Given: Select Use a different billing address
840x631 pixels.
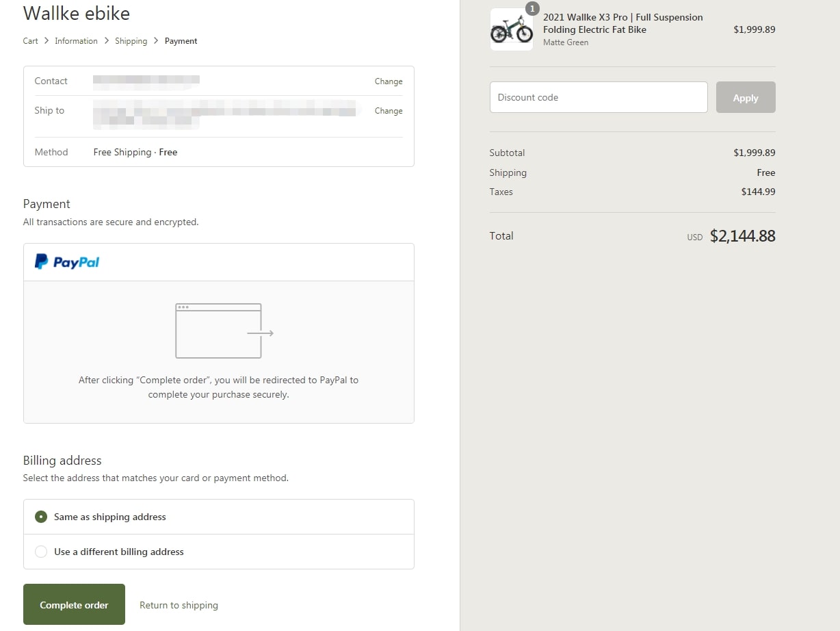Looking at the screenshot, I should (219, 552).
